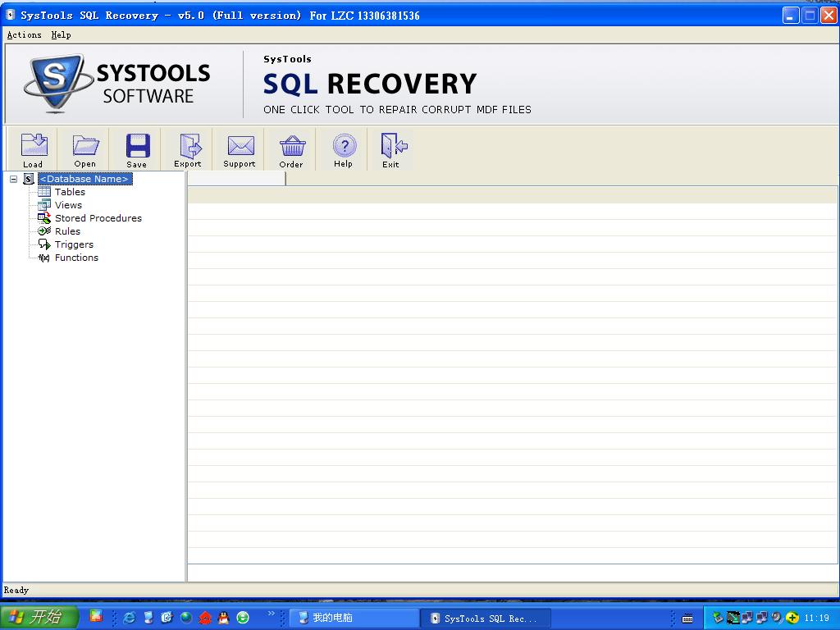Click the Triggers icon in tree
Screen dimensions: 840x630
(x=44, y=244)
